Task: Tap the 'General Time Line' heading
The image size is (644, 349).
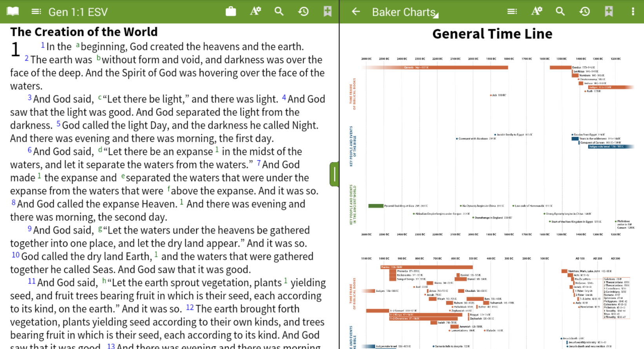Action: (492, 34)
